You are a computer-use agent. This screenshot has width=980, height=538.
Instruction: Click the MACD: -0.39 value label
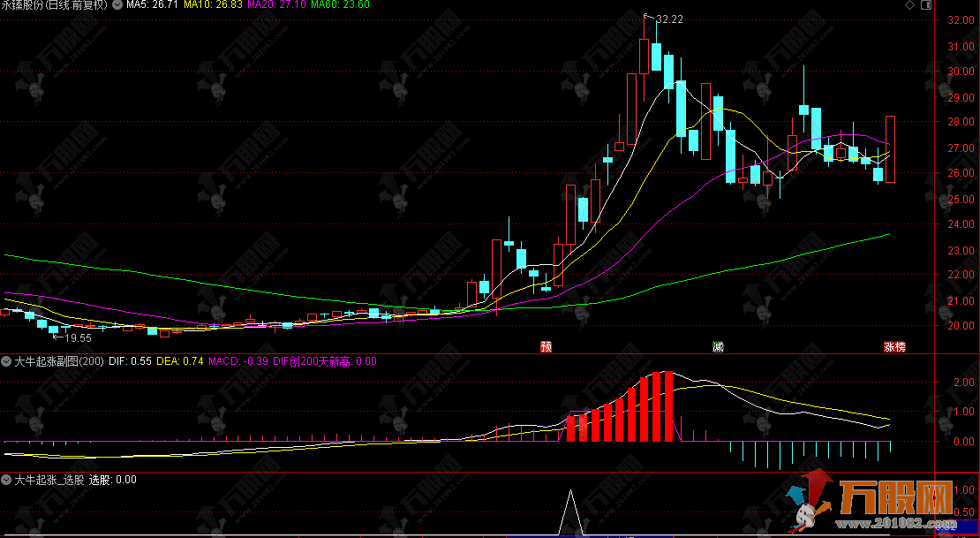239,361
